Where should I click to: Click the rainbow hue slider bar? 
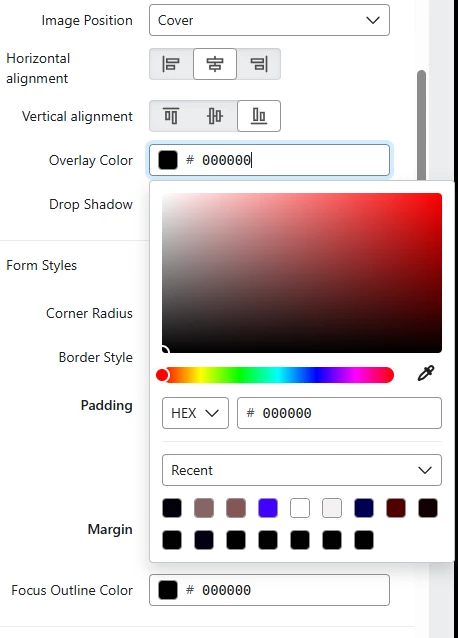[278, 375]
